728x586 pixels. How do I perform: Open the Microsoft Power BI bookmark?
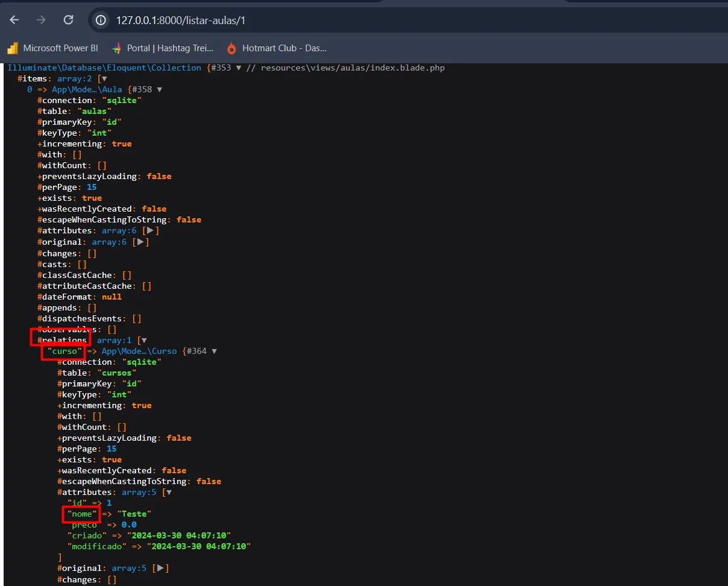coord(60,48)
